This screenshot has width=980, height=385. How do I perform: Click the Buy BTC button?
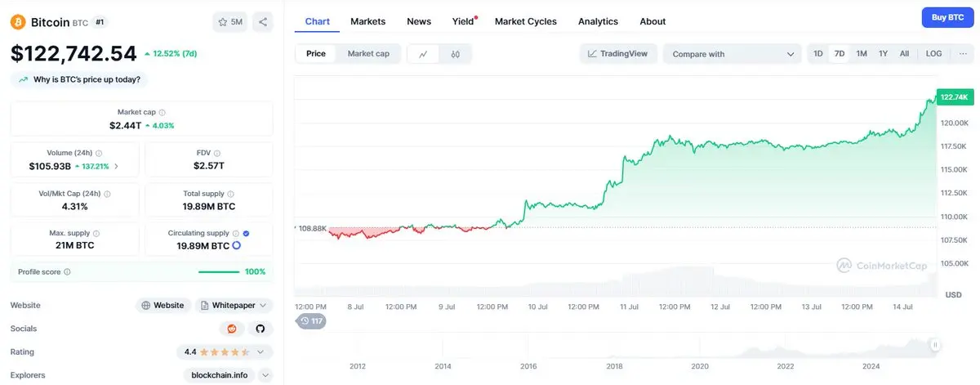947,18
